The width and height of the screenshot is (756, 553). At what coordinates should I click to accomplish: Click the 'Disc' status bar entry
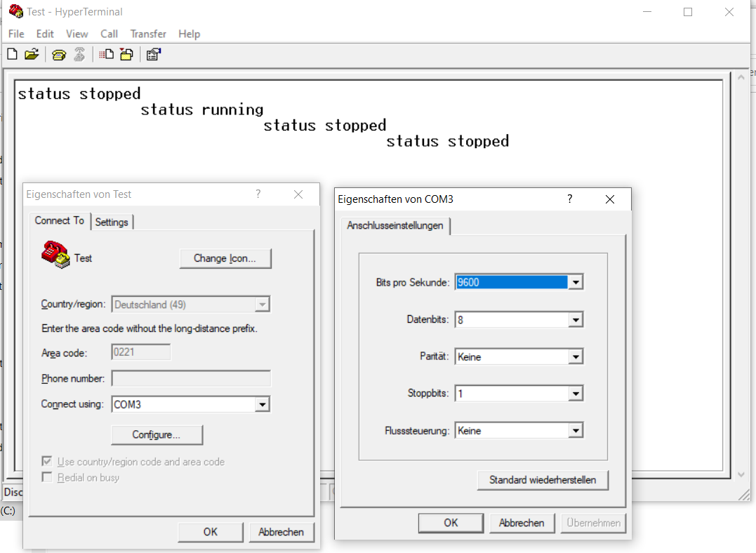click(13, 492)
